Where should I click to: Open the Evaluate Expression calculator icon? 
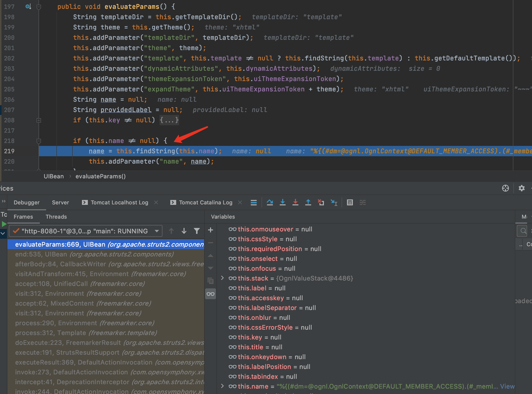[350, 202]
